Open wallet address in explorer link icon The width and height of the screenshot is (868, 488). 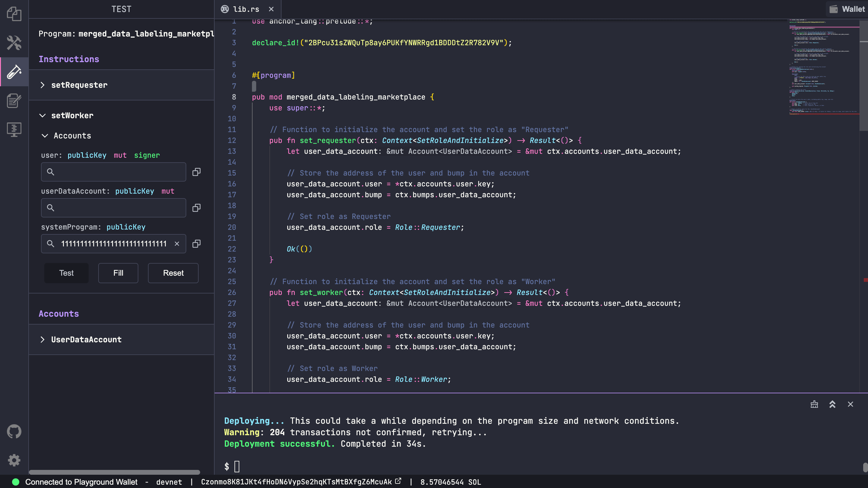pos(398,481)
